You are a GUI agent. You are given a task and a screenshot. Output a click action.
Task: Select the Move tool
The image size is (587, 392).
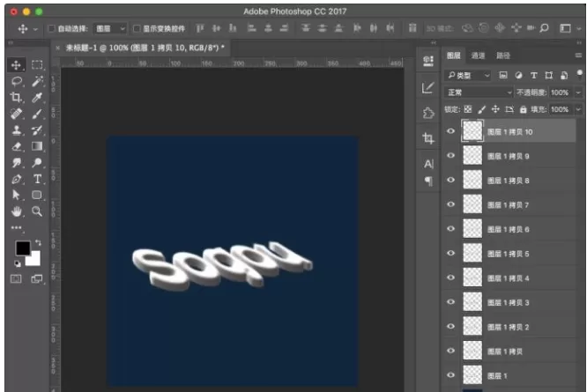pyautogui.click(x=16, y=65)
